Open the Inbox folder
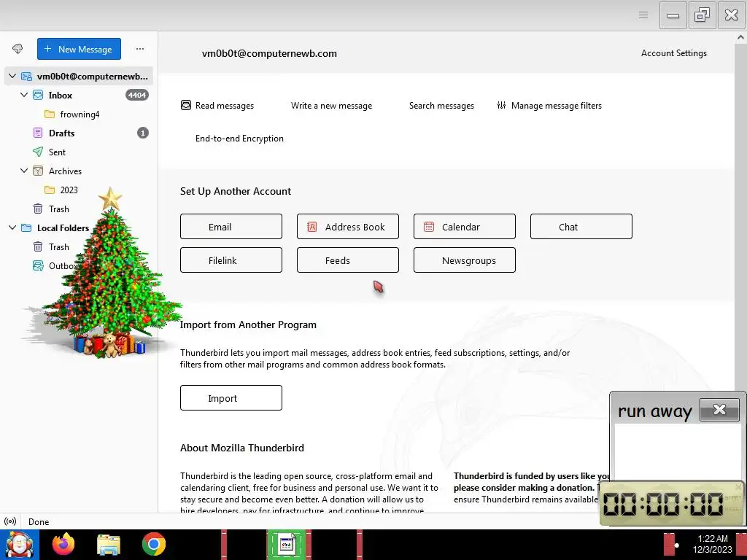747x560 pixels. click(61, 96)
